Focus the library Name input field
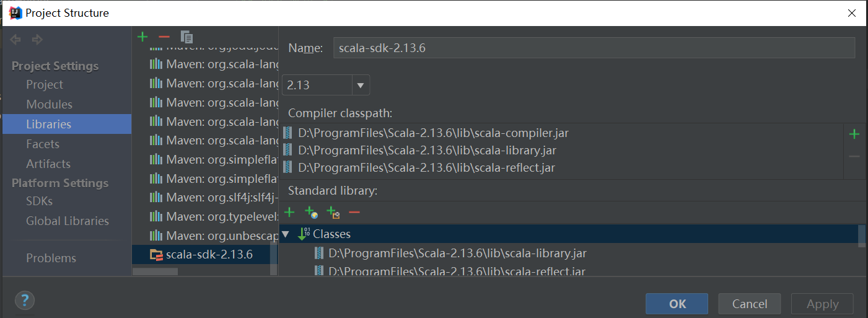Screen dimensions: 868x318 594,48
